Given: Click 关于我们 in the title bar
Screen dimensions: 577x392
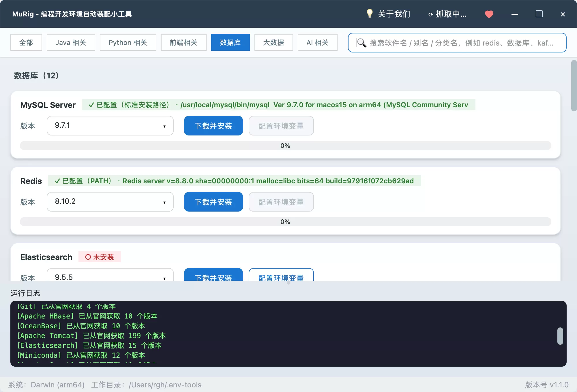Looking at the screenshot, I should [x=394, y=14].
